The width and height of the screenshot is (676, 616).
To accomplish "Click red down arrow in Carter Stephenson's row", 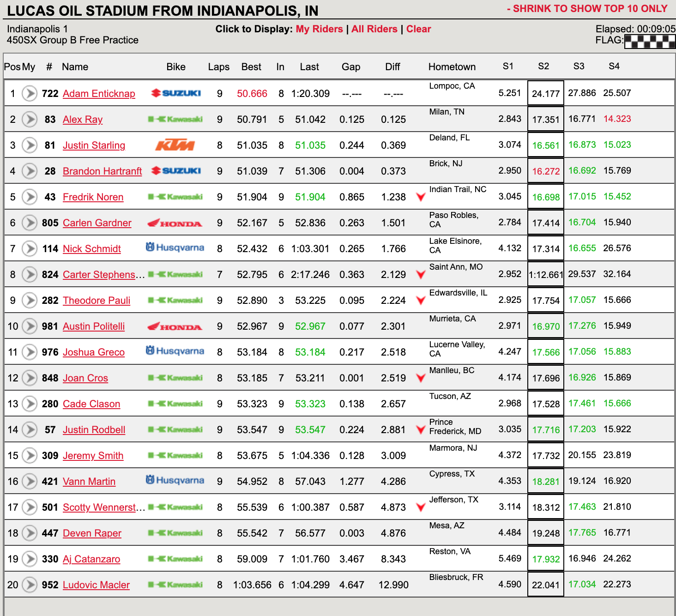I will coord(420,275).
